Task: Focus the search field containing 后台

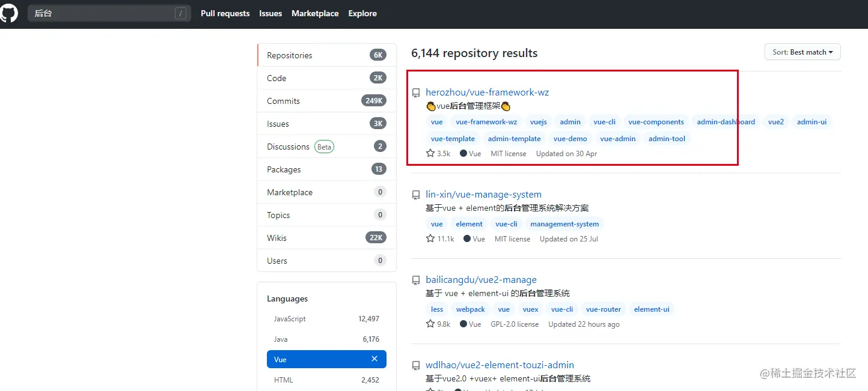Action: [x=109, y=13]
